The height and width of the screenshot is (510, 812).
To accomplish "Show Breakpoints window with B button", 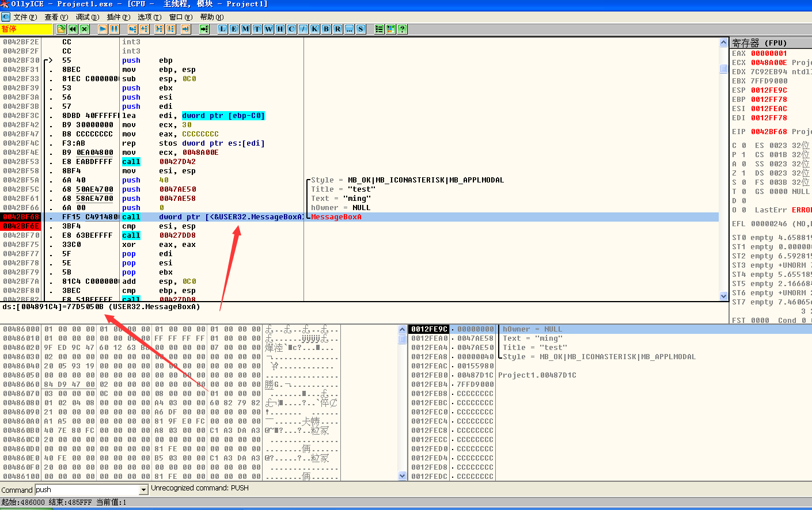I will (327, 29).
